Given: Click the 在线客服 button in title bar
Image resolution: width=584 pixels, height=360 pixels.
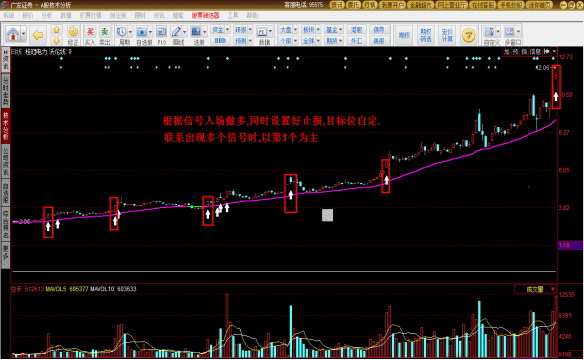Looking at the screenshot, I should [483, 5].
